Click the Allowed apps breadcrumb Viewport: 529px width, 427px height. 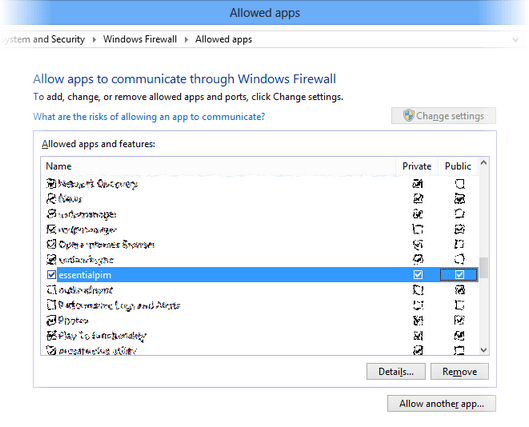tap(223, 39)
